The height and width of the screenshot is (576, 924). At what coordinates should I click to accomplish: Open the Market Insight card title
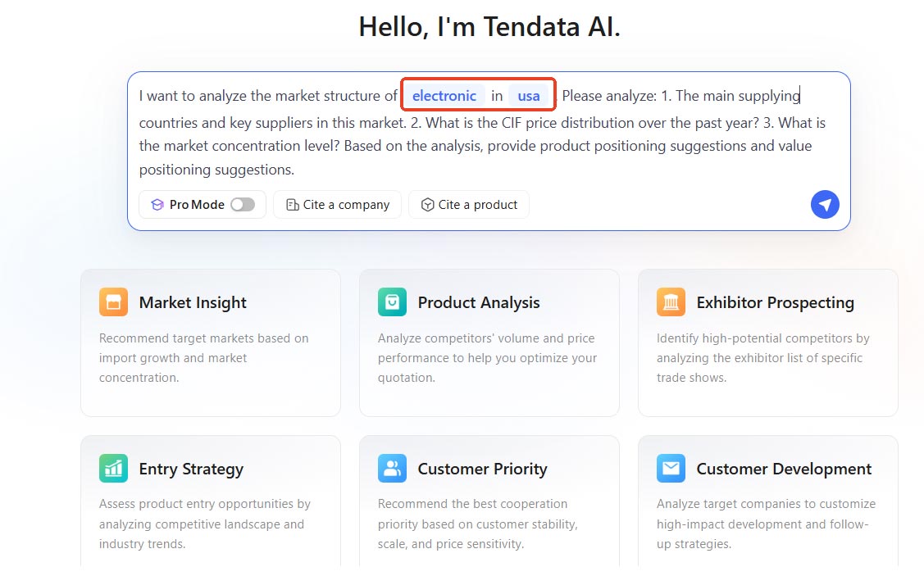[193, 302]
